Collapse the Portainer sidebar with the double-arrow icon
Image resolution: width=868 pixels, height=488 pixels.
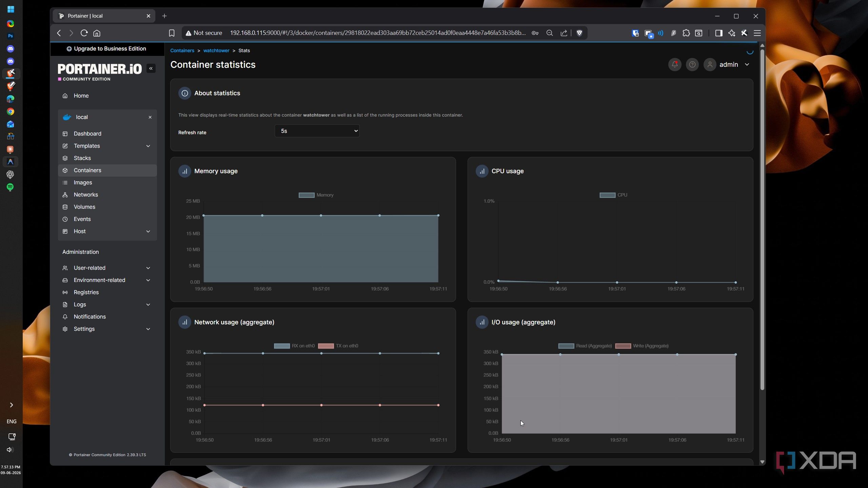tap(151, 68)
